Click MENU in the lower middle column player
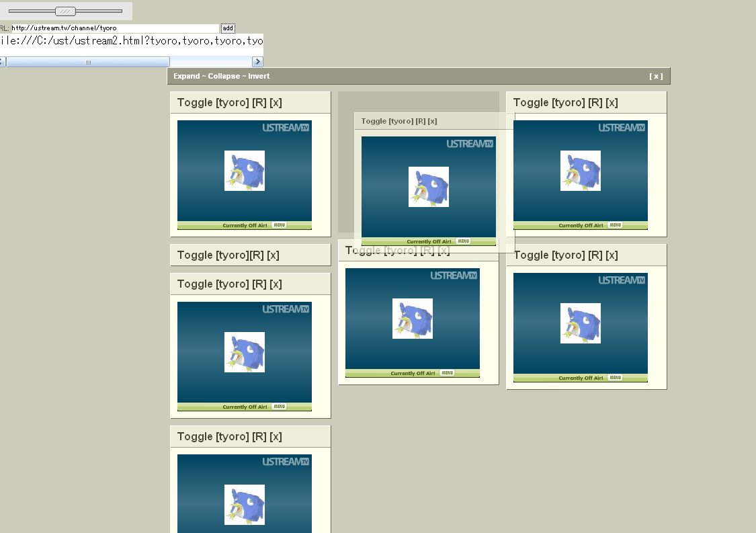This screenshot has width=756, height=533. point(448,373)
